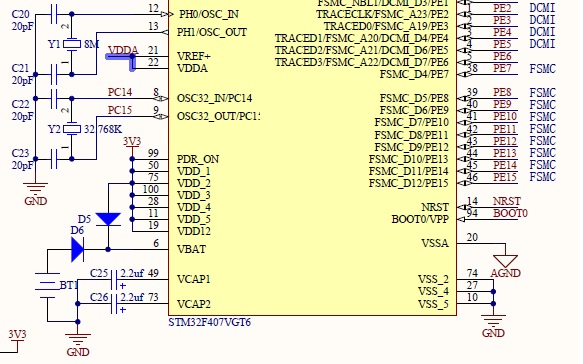Click the PE7 net label
583x364 pixels.
coord(502,68)
